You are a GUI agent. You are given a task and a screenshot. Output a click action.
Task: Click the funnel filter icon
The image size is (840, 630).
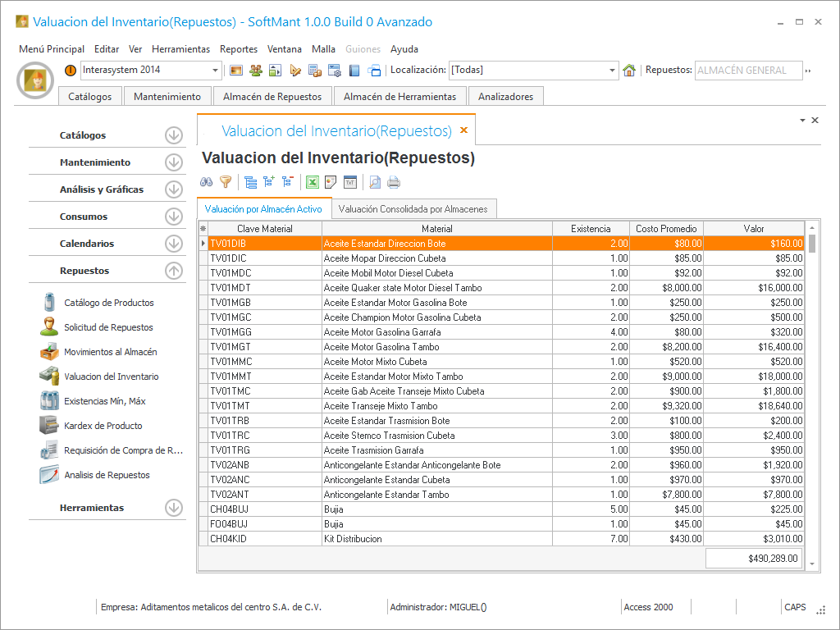(x=226, y=182)
